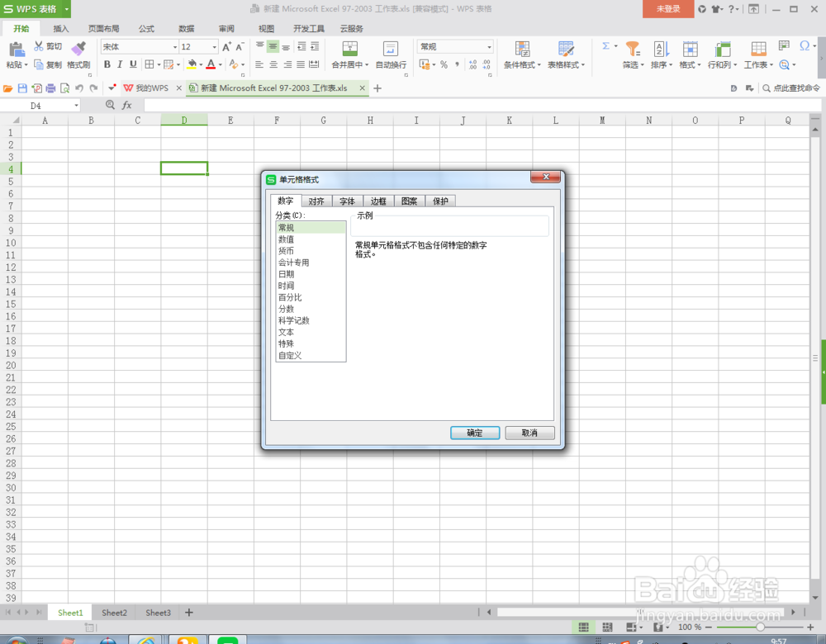
Task: Switch to the 页面布局 ribbon tab
Action: 103,28
